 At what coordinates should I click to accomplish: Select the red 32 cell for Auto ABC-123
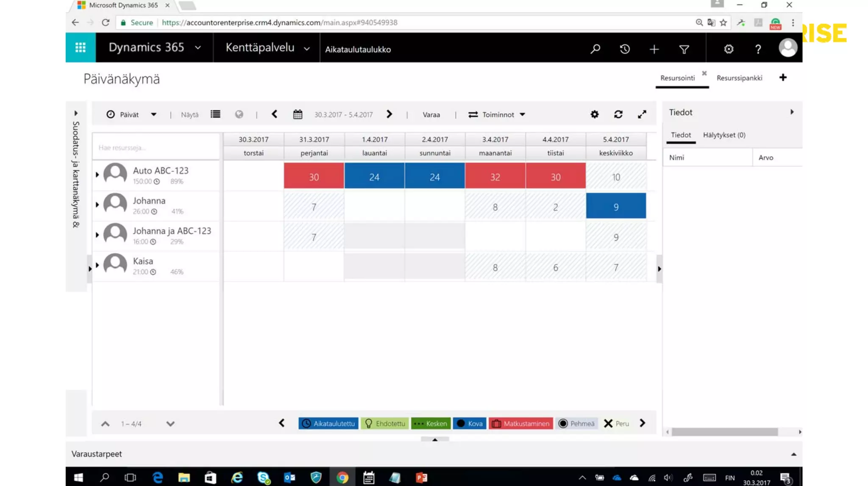coord(495,176)
